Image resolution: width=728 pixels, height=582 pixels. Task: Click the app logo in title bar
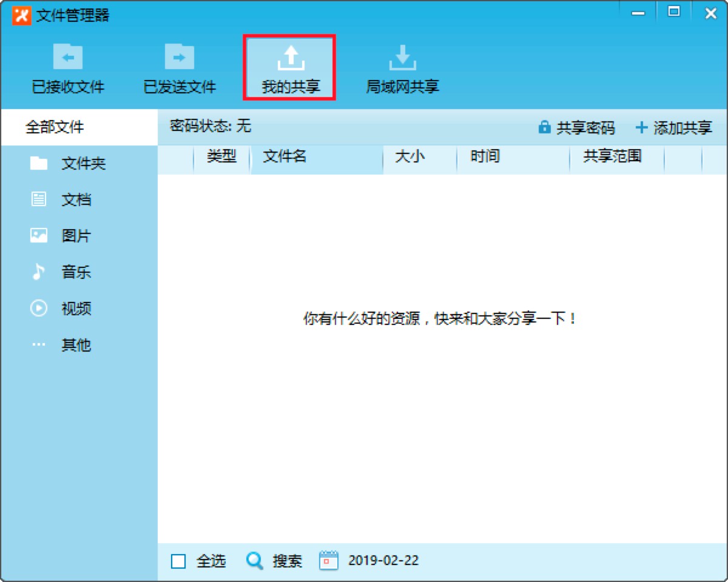tap(21, 15)
